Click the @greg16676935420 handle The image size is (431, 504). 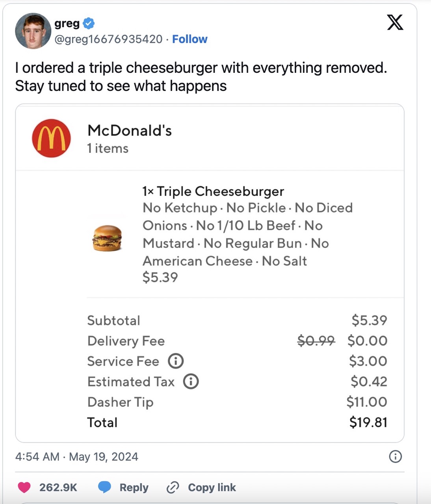point(108,39)
